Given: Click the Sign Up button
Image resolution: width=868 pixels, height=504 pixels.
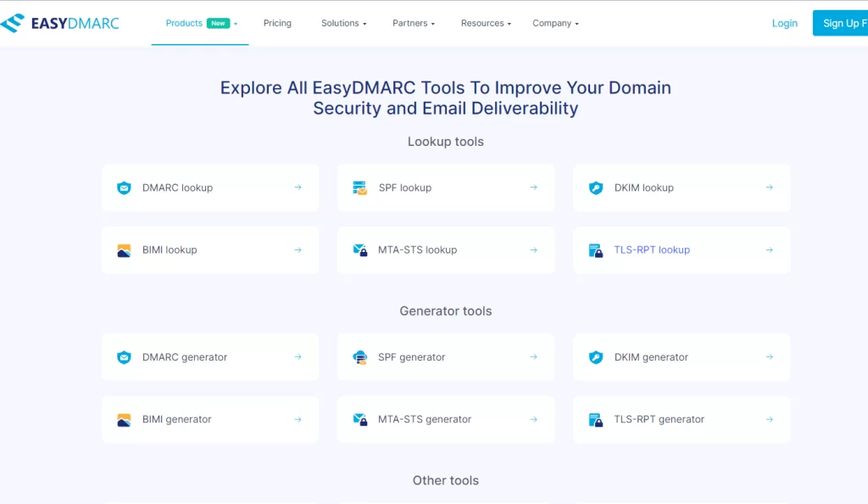Looking at the screenshot, I should click(x=840, y=23).
